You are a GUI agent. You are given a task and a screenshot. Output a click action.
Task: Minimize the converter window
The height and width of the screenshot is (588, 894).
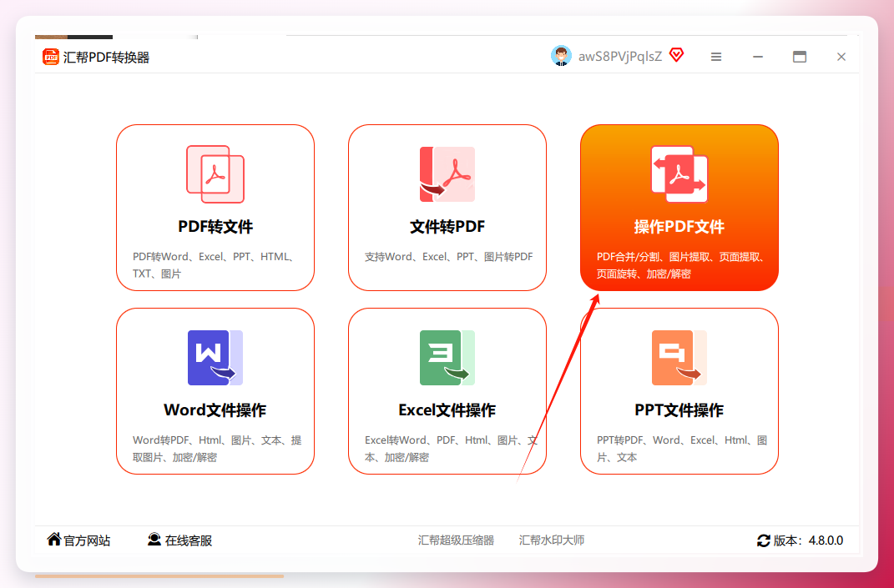758,57
